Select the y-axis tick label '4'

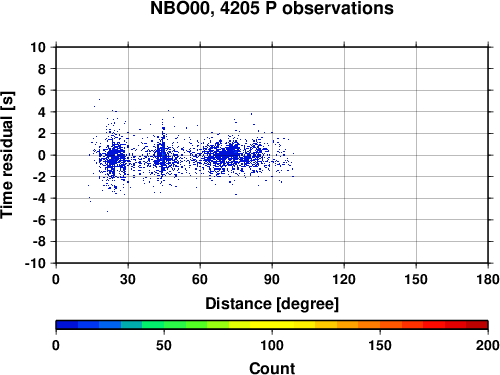point(42,112)
